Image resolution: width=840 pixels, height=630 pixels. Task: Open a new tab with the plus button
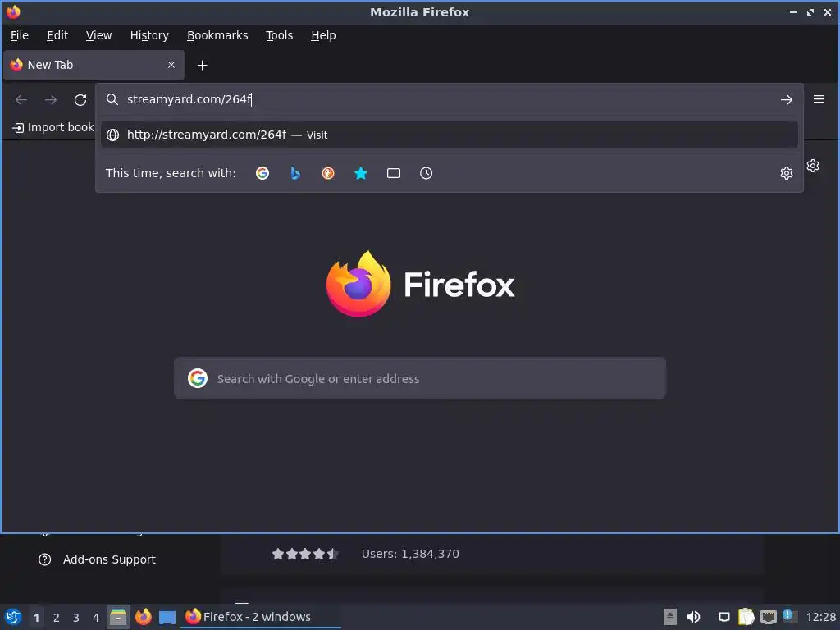[x=202, y=66]
